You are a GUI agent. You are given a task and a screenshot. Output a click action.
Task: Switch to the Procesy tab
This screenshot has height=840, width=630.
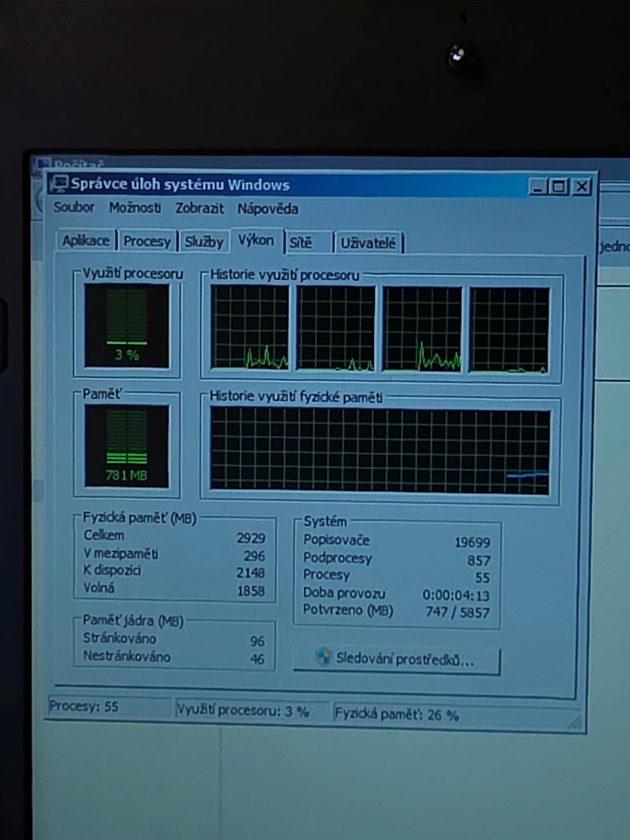coord(148,242)
